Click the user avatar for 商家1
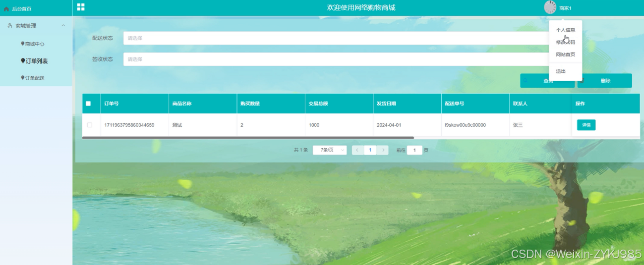644x265 pixels. click(550, 7)
